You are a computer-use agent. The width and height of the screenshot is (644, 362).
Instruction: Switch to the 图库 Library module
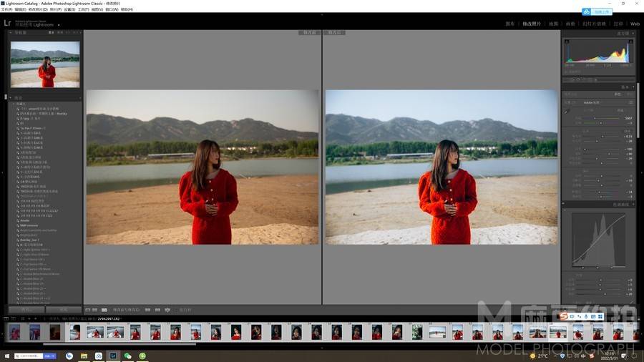tap(509, 24)
